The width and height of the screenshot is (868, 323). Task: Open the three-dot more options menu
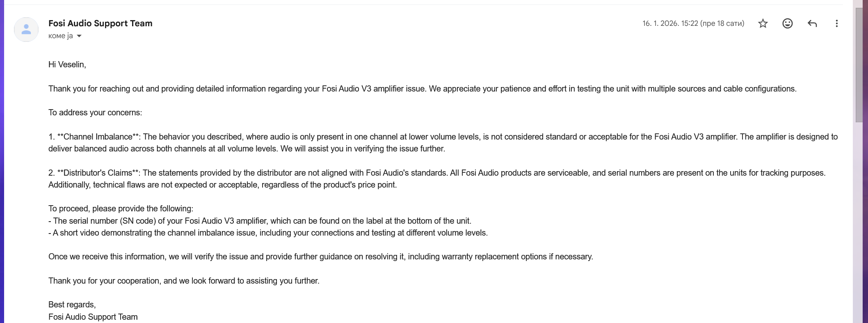point(836,23)
